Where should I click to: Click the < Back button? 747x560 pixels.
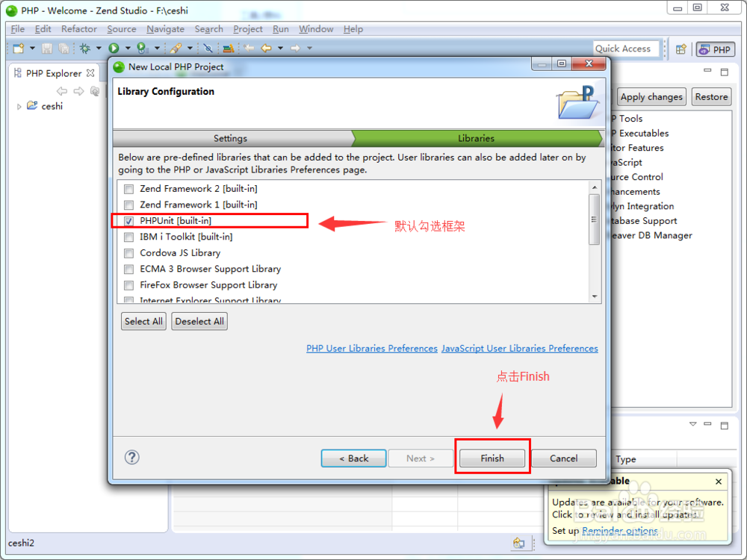pyautogui.click(x=353, y=458)
